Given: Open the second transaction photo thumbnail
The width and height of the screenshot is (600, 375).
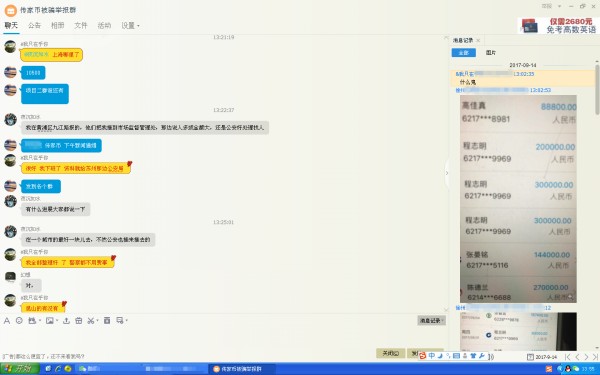Looking at the screenshot, I should [518, 331].
